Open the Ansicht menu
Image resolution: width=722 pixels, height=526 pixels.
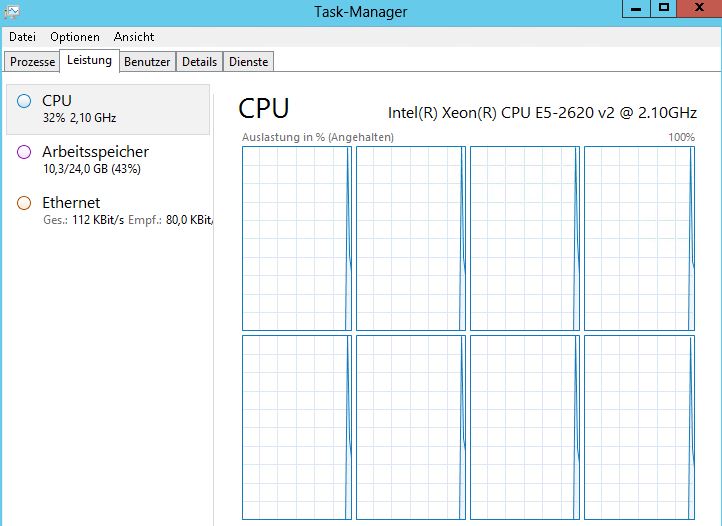pos(134,37)
